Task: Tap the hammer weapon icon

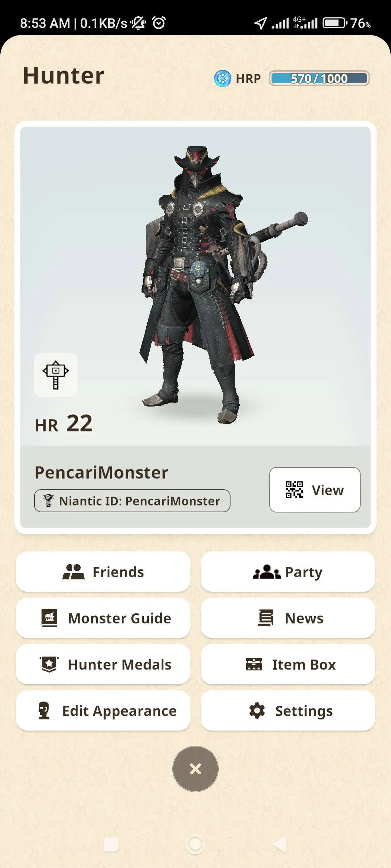Action: click(56, 375)
